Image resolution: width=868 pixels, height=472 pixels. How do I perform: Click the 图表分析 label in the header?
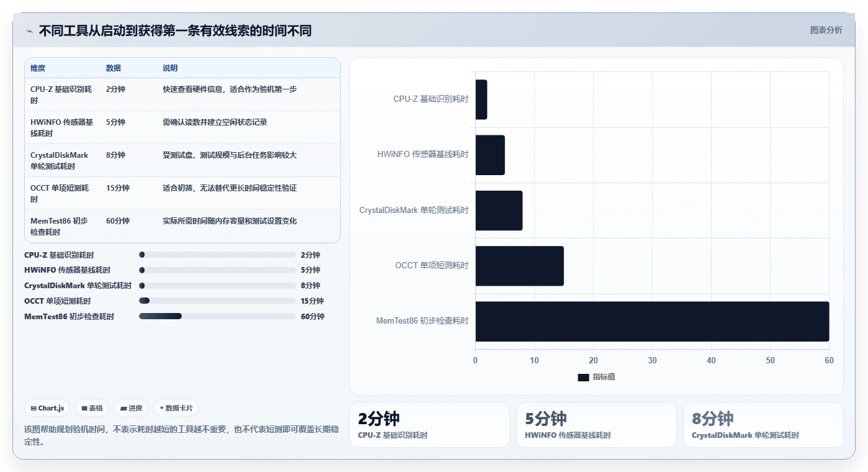click(x=826, y=30)
